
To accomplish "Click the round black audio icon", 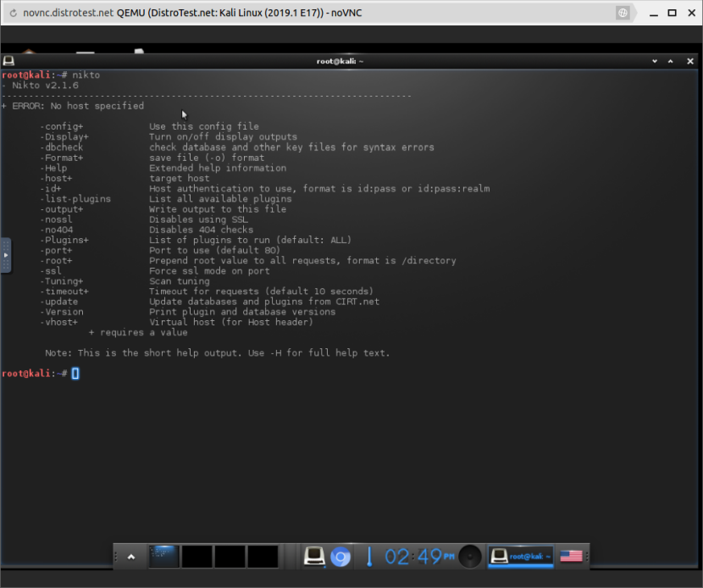I will (470, 557).
